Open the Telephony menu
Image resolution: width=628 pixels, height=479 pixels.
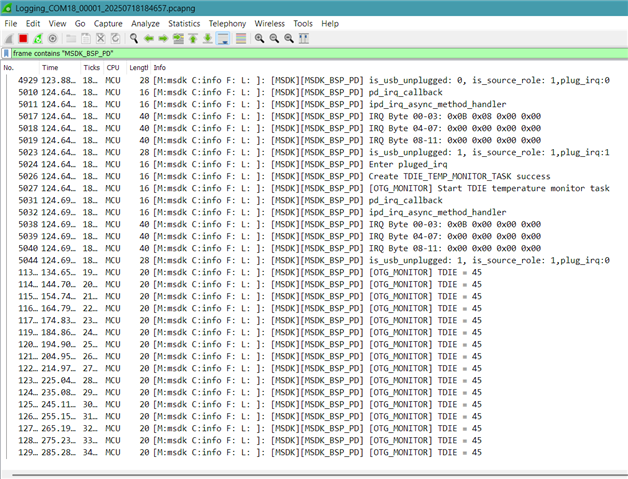tap(227, 24)
